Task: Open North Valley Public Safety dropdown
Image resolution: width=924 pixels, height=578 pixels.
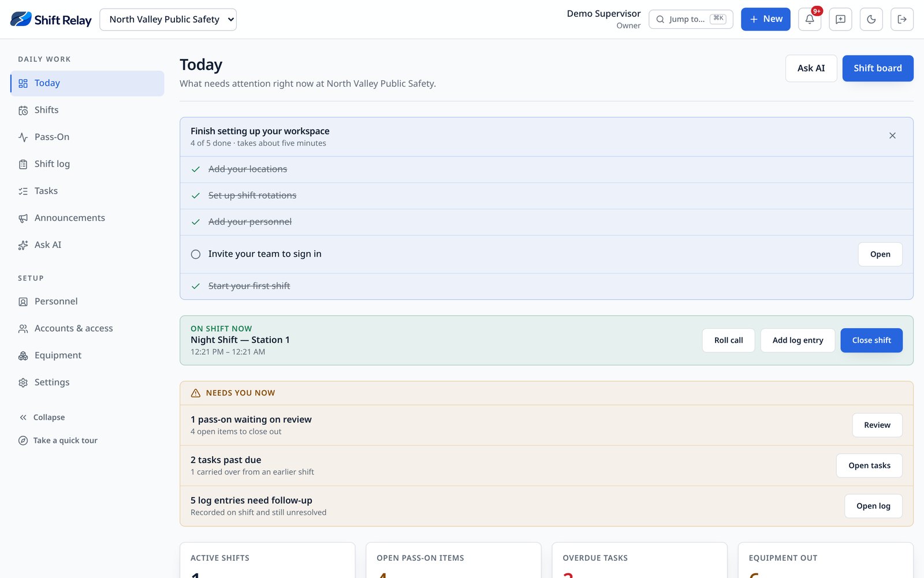Action: pos(168,19)
